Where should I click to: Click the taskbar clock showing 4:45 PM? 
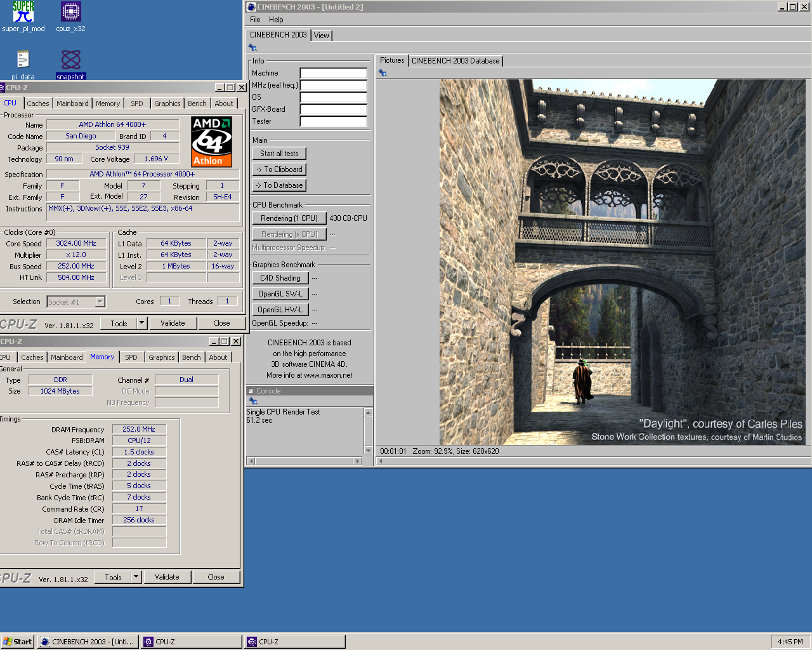(790, 642)
